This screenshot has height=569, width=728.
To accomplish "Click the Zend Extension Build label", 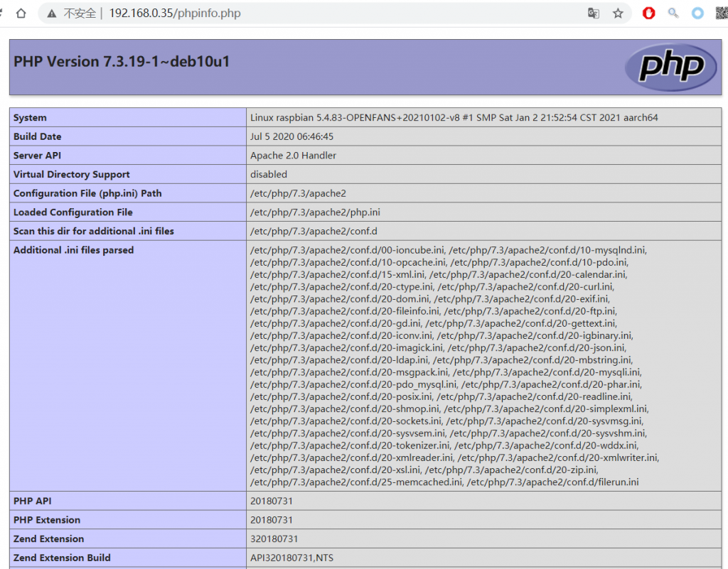I will tap(62, 558).
